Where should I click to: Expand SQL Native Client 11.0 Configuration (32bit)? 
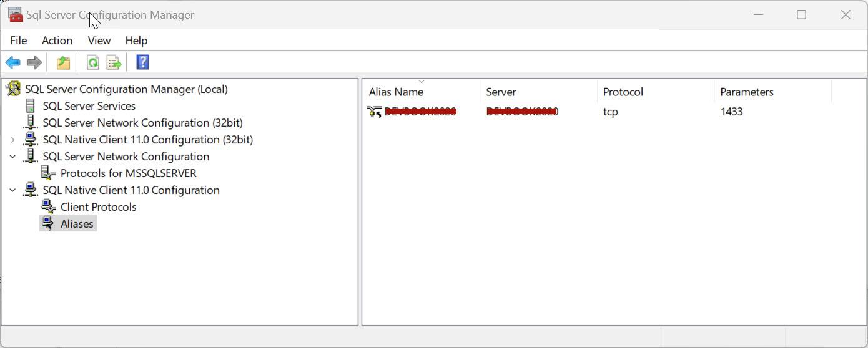(12, 140)
